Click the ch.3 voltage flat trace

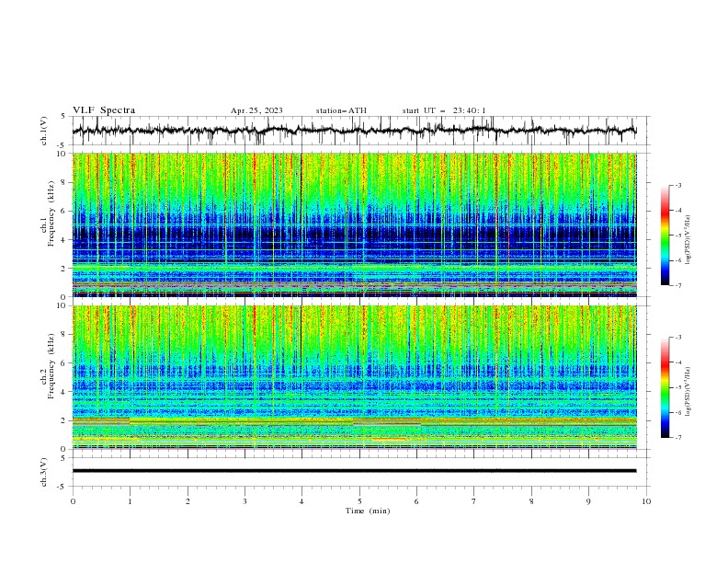[354, 471]
